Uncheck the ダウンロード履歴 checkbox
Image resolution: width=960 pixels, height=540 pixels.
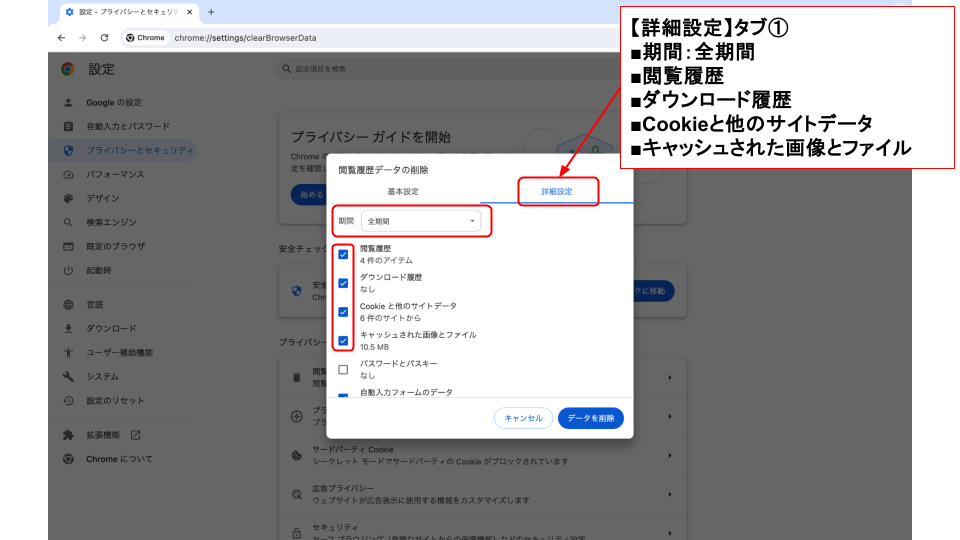343,283
